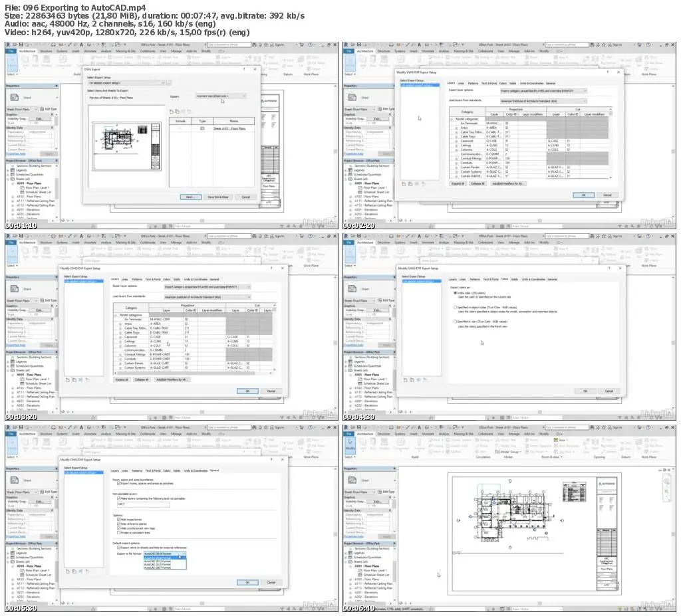This screenshot has width=681, height=616.
Task: Toggle Export rooms, spaces and areas as polylines
Action: coord(119,483)
